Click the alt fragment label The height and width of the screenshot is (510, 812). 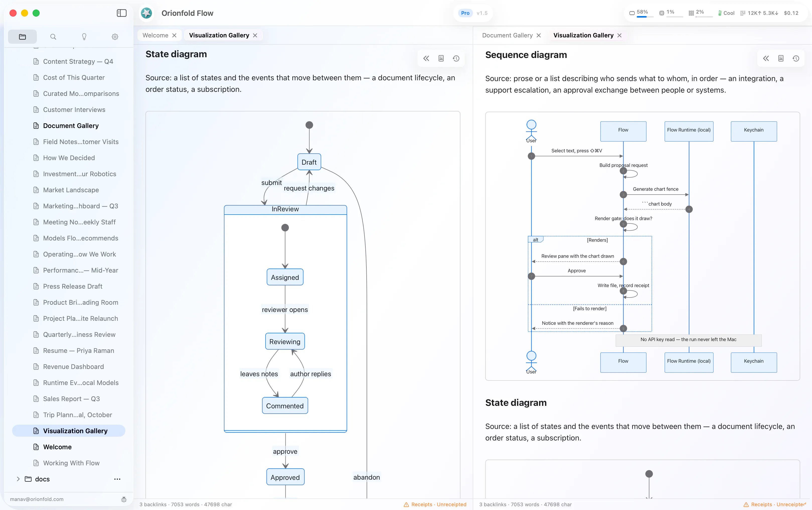(x=535, y=240)
